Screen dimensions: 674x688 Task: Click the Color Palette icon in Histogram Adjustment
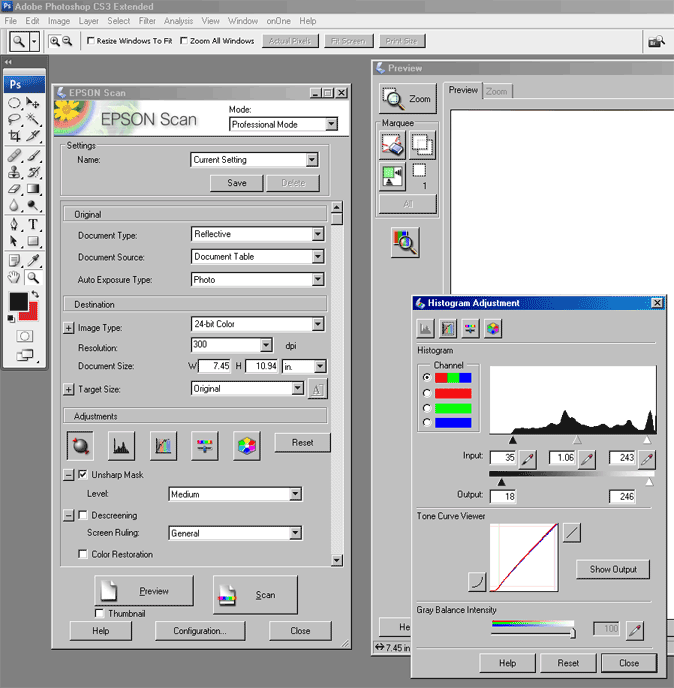[x=493, y=328]
